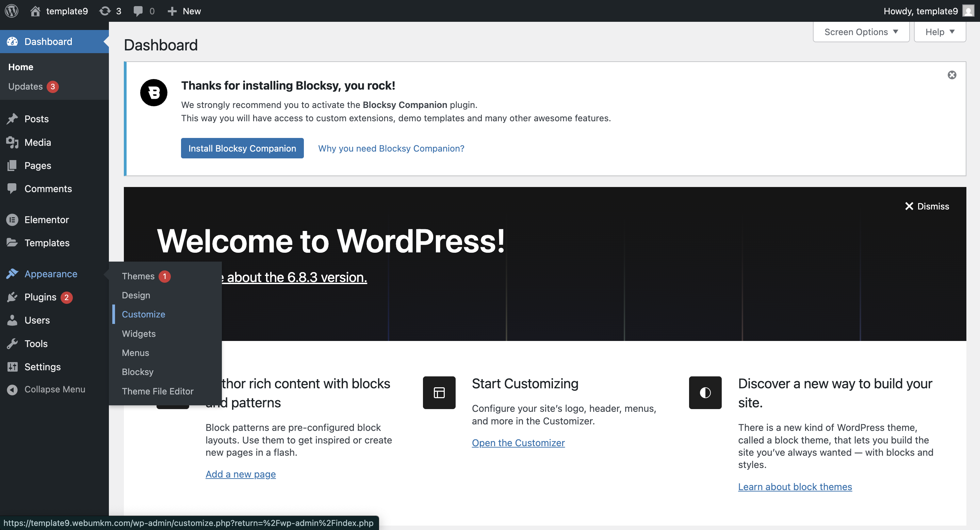The height and width of the screenshot is (530, 980).
Task: Click Install Blocksy Companion button
Action: (242, 148)
